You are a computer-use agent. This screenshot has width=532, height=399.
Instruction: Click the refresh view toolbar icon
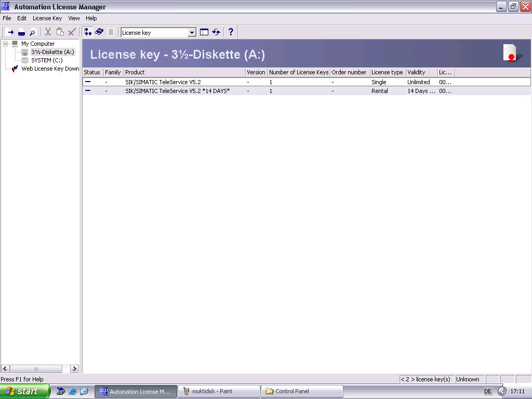(x=216, y=32)
